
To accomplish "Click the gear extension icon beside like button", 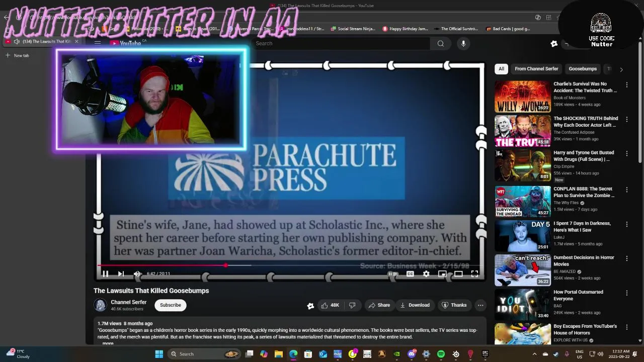I will tap(310, 305).
